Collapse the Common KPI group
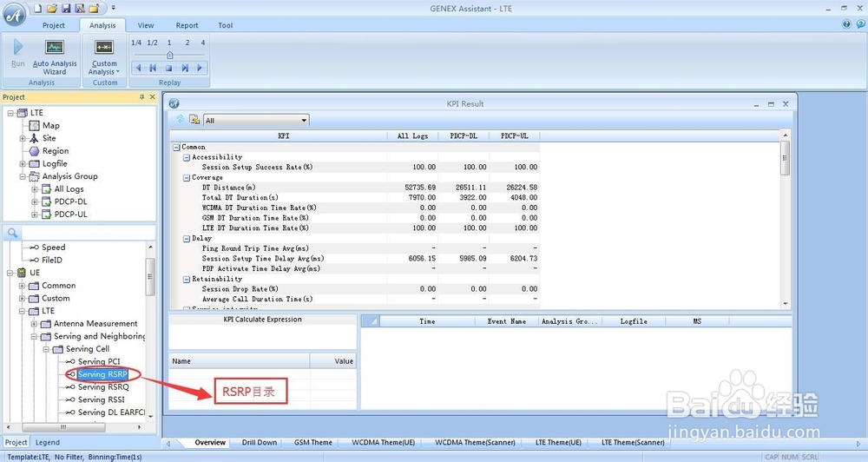 tap(176, 148)
